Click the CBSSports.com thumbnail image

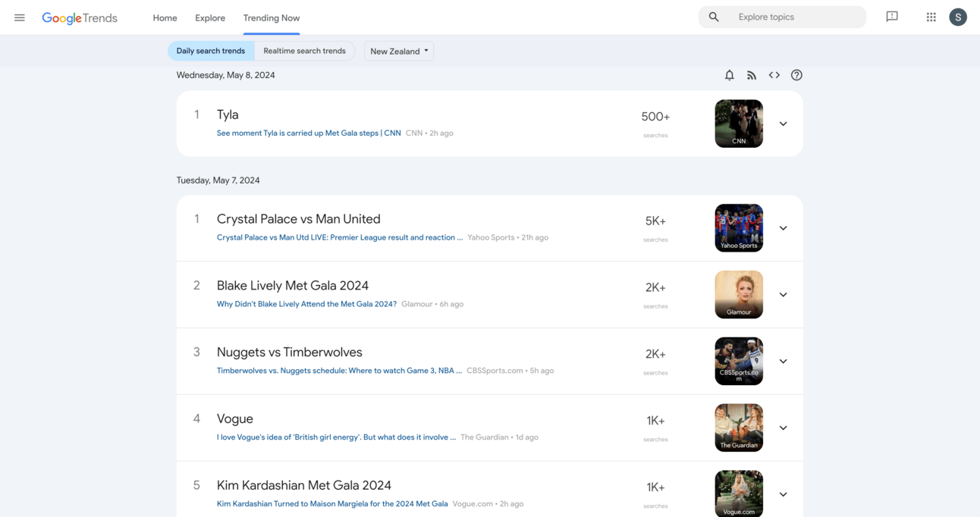[x=739, y=362]
